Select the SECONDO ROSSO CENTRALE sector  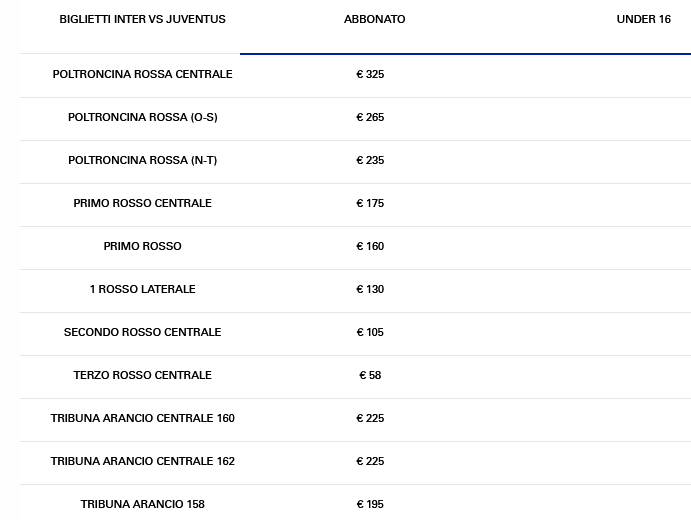point(142,332)
